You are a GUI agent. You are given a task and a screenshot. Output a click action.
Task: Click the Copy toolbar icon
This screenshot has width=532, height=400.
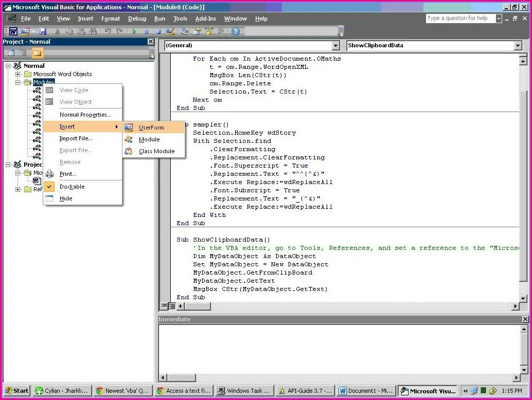pos(69,31)
